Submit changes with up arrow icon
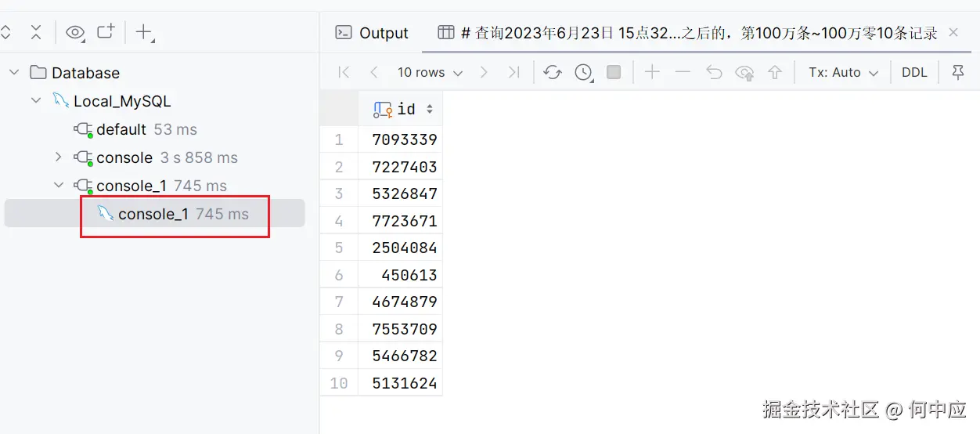Screen dimensions: 980x434 [x=775, y=72]
